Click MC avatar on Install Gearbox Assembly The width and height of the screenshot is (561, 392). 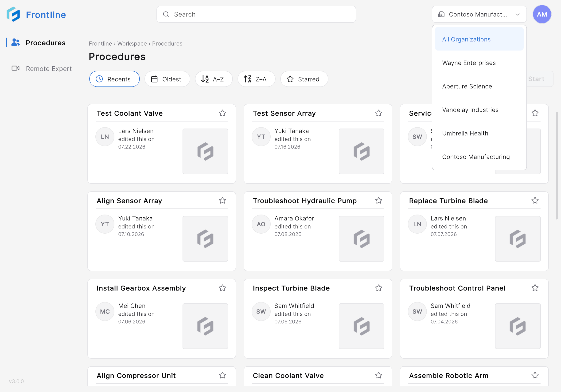tap(105, 312)
